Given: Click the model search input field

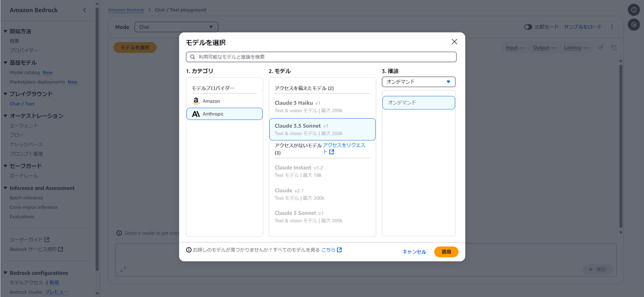Looking at the screenshot, I should 321,57.
